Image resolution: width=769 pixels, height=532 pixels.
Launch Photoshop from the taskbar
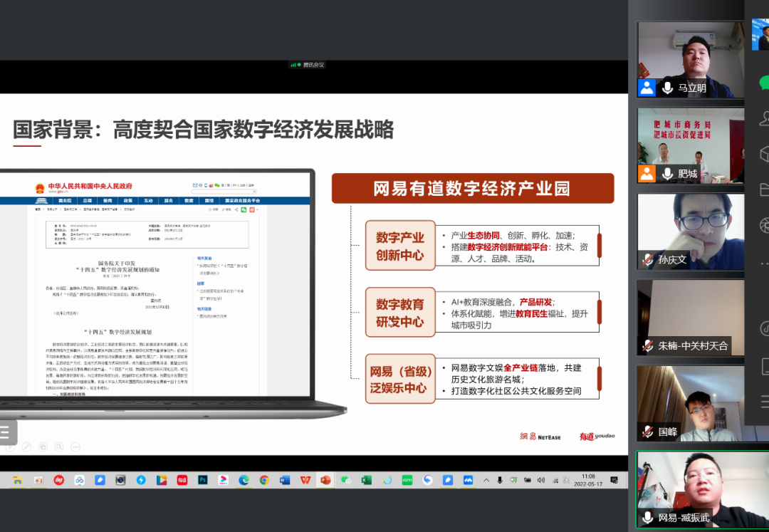pyautogui.click(x=202, y=480)
